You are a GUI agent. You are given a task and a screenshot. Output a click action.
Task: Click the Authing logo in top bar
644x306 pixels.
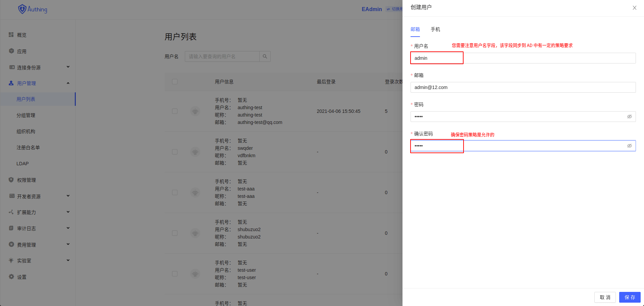(32, 9)
